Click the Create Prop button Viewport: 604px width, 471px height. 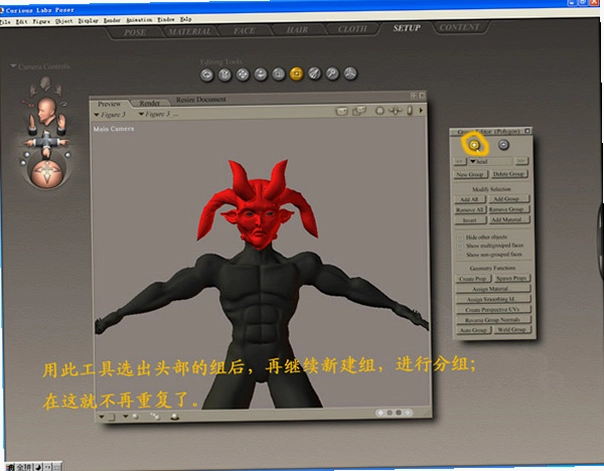pos(473,278)
